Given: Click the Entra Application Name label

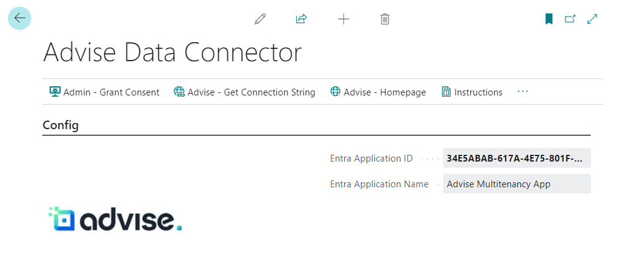Looking at the screenshot, I should click(x=379, y=184).
